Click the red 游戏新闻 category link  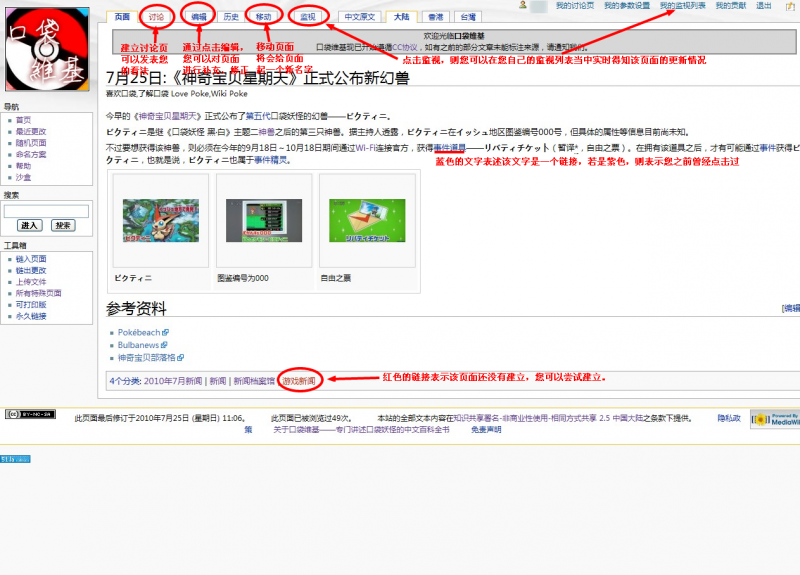pyautogui.click(x=299, y=381)
